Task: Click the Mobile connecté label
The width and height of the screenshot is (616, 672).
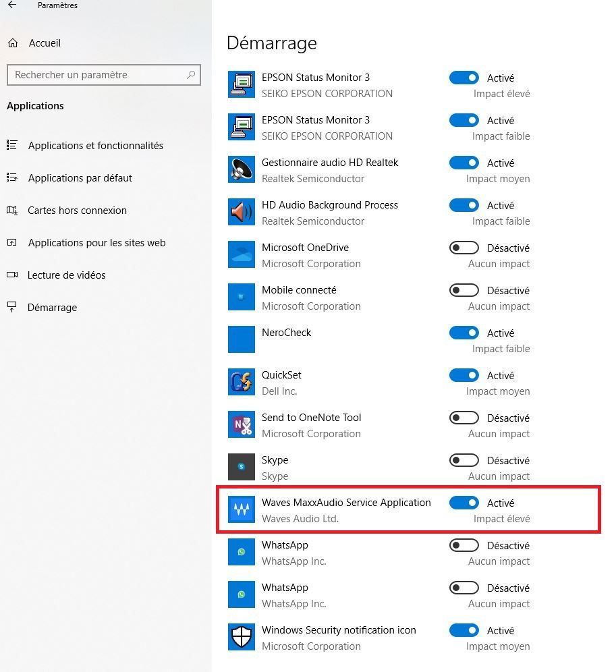Action: pos(299,289)
